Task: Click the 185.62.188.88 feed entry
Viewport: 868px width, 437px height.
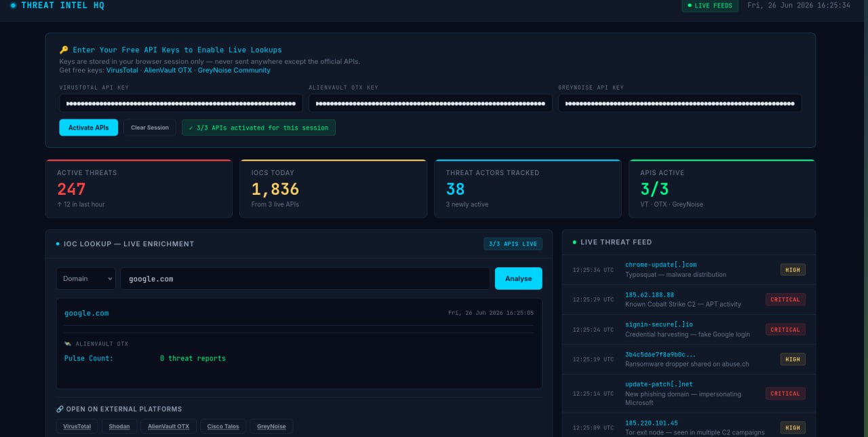Action: click(688, 299)
